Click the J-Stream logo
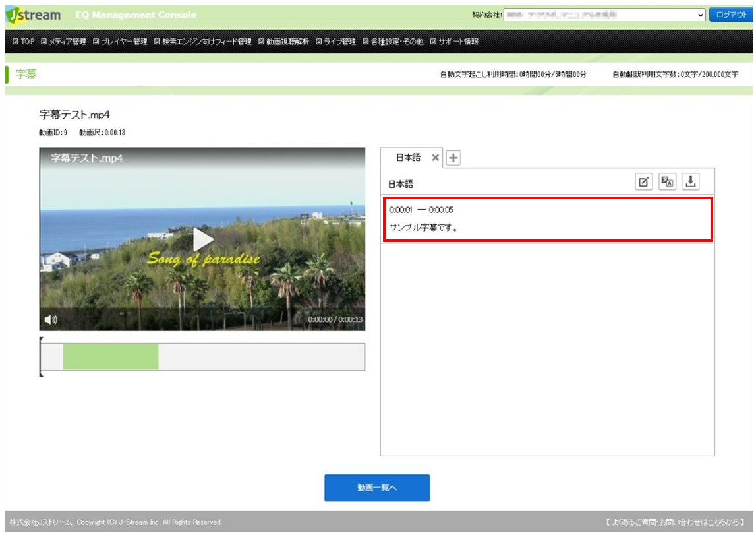This screenshot has width=756, height=535. tap(33, 15)
